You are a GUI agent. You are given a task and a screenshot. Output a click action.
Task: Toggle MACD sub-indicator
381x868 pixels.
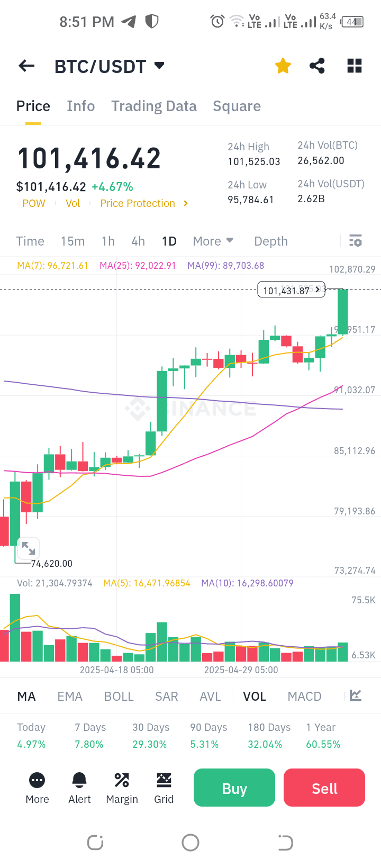pos(304,697)
